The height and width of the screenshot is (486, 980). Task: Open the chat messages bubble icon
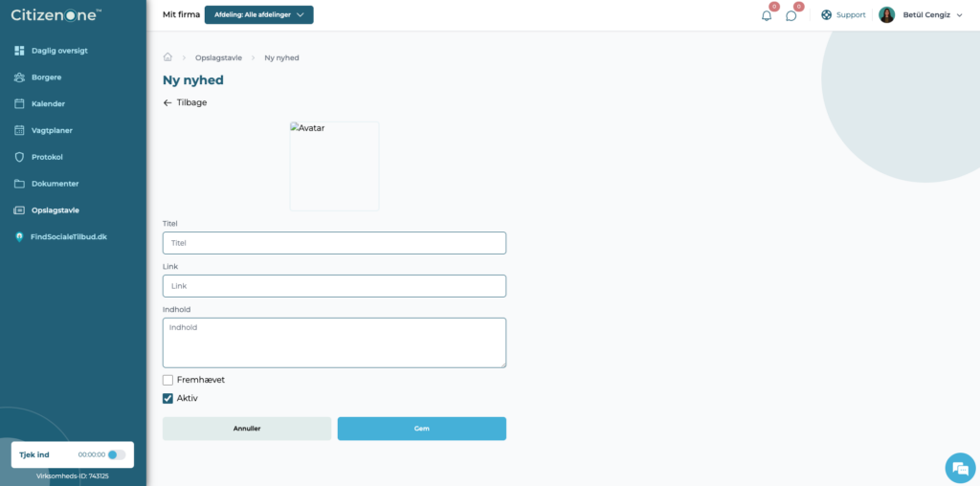point(791,15)
